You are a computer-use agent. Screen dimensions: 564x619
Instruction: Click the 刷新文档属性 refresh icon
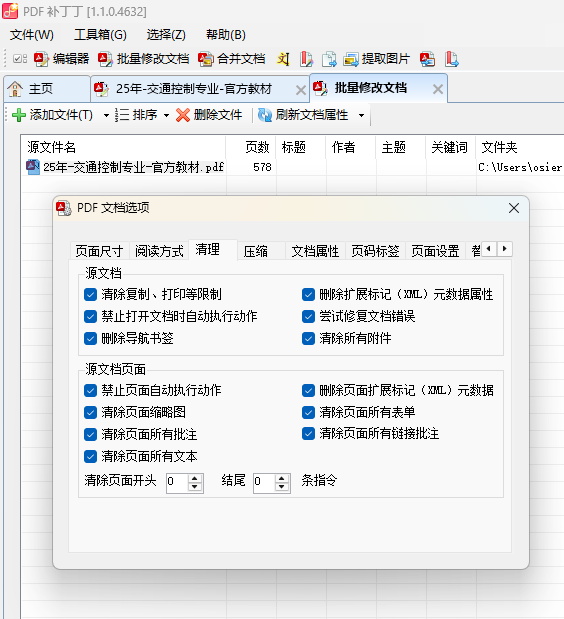[x=264, y=115]
